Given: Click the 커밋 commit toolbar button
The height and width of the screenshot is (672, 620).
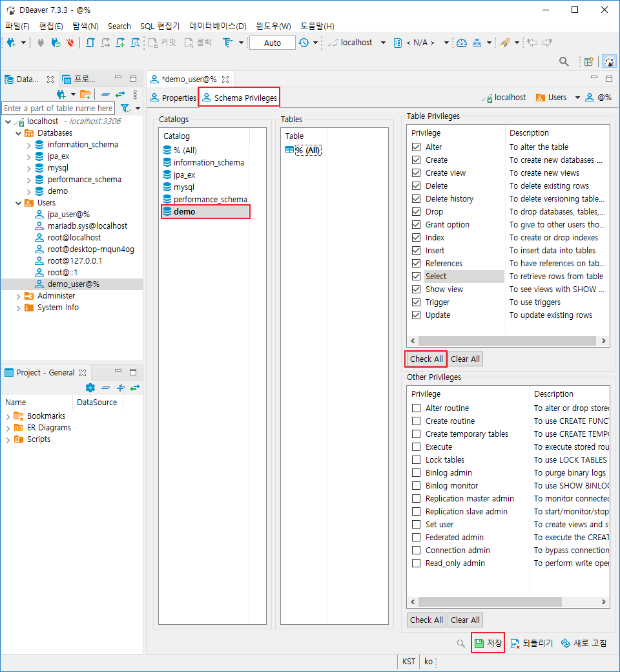Looking at the screenshot, I should pos(162,43).
